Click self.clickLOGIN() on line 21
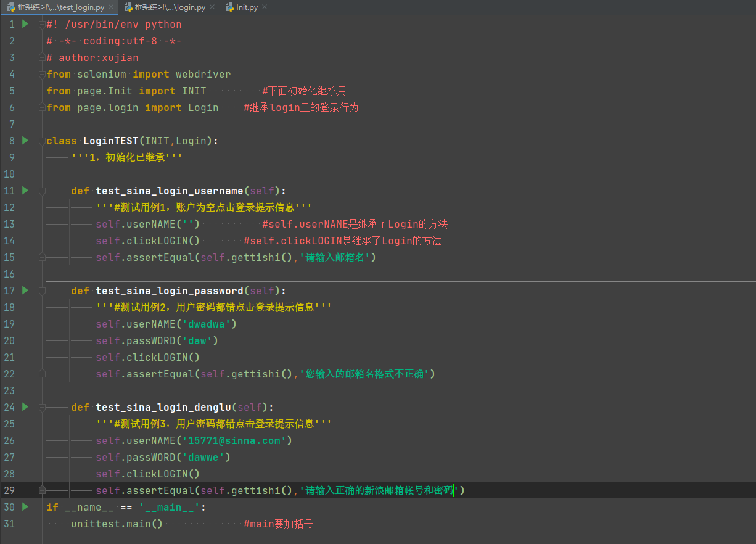Viewport: 756px width, 544px height. [x=148, y=358]
